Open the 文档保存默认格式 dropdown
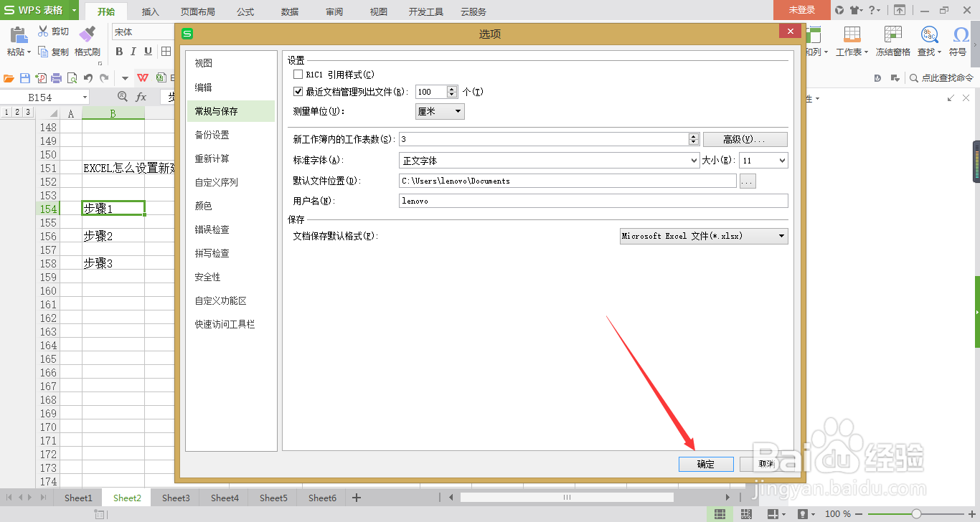The height and width of the screenshot is (522, 980). [x=783, y=236]
